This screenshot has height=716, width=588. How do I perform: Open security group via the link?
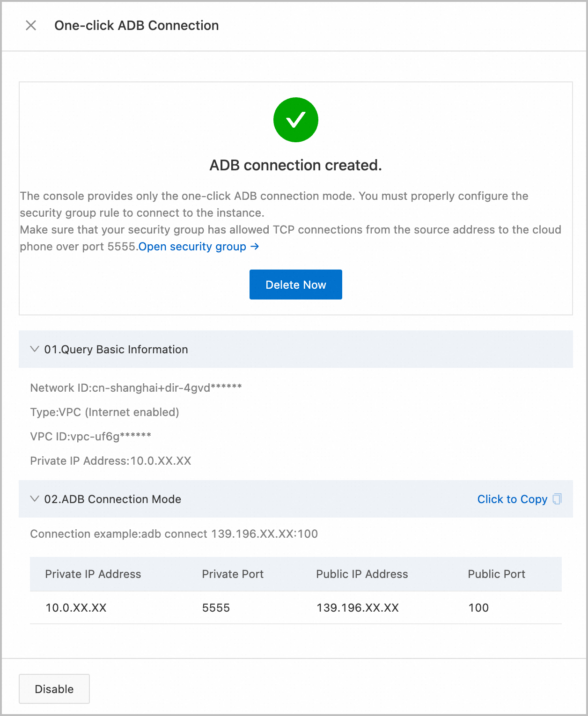(193, 247)
